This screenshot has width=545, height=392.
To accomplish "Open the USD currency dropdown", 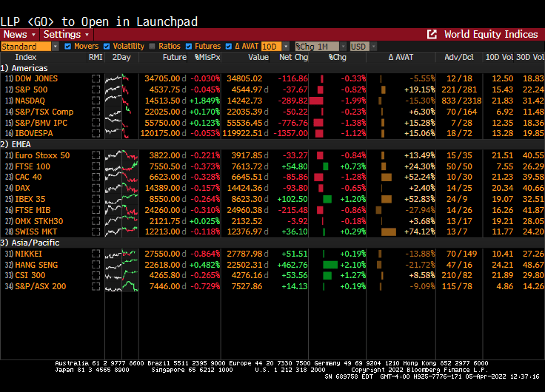I will pos(358,47).
